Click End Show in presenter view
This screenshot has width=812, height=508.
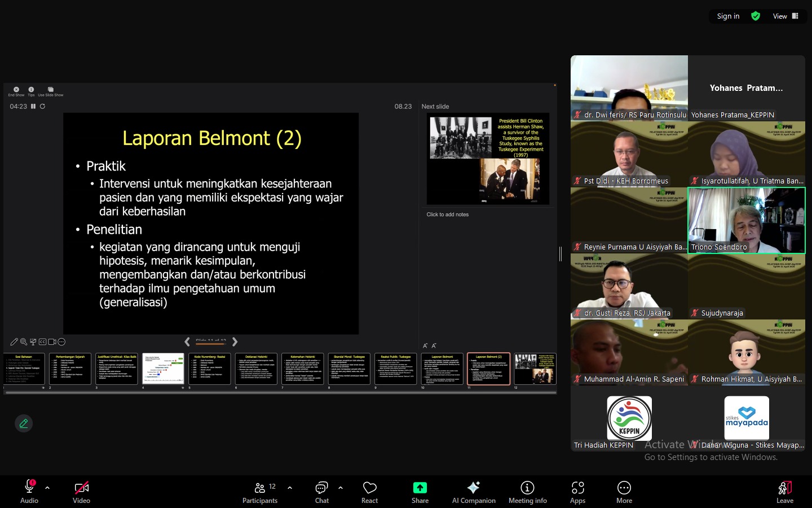16,91
